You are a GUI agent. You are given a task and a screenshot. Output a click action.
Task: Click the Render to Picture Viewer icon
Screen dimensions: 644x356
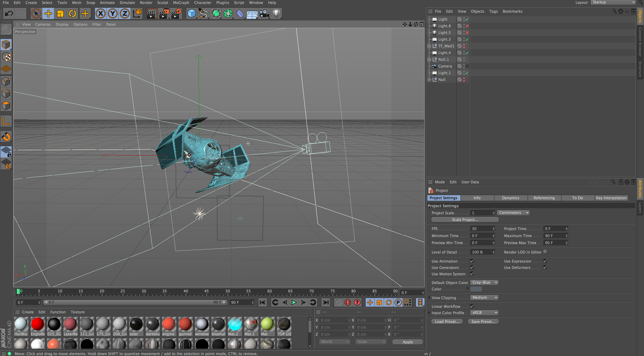164,13
